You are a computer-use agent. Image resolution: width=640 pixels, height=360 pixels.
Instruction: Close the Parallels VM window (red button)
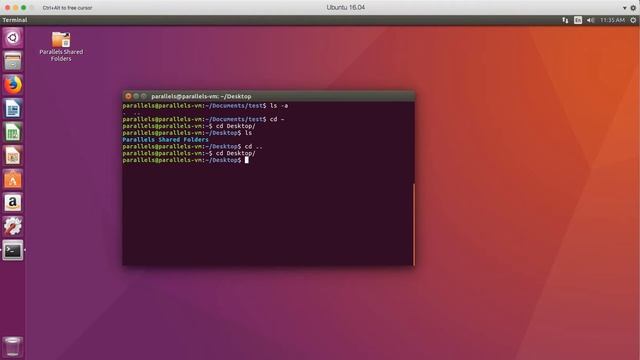pyautogui.click(x=7, y=8)
